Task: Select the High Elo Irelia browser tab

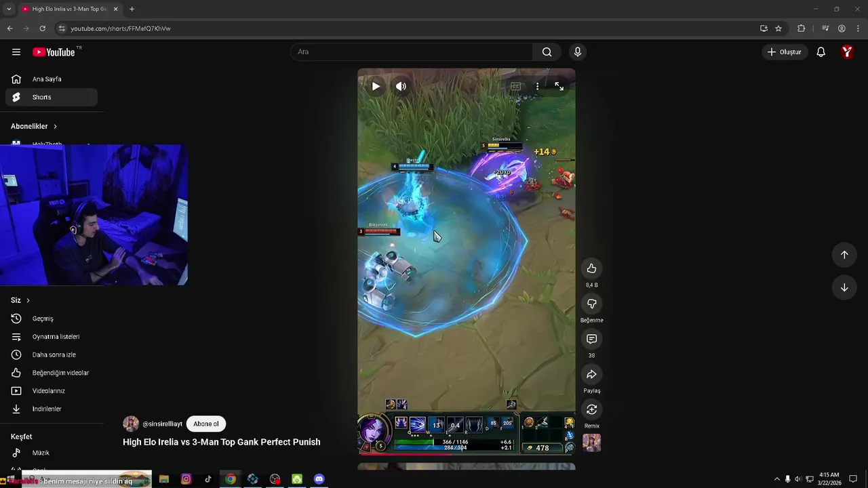Action: [68, 9]
